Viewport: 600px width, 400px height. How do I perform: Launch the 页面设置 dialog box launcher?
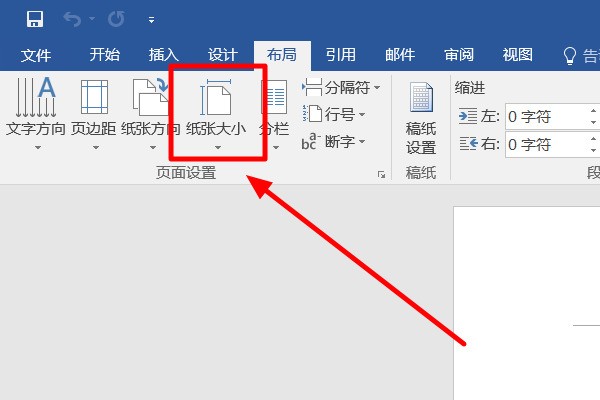[381, 175]
